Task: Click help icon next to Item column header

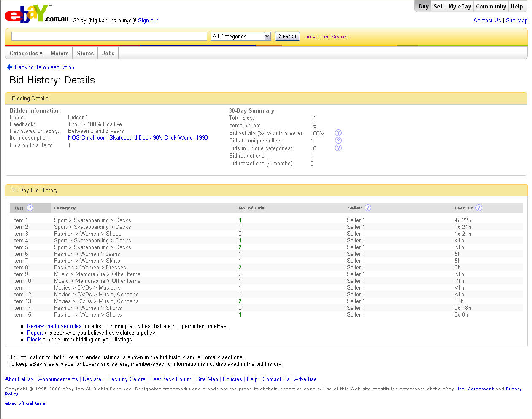Action: [30, 208]
